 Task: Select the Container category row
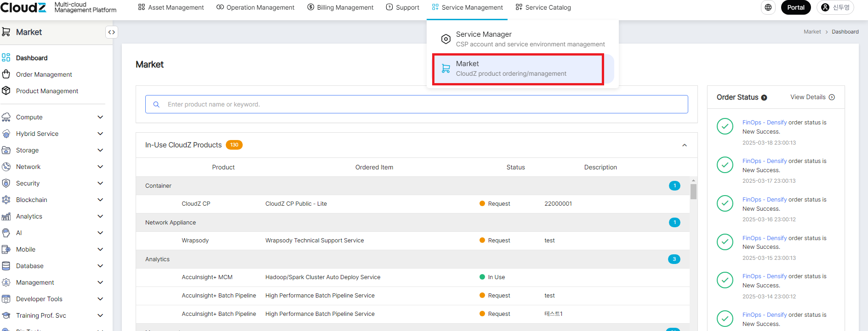(413, 186)
